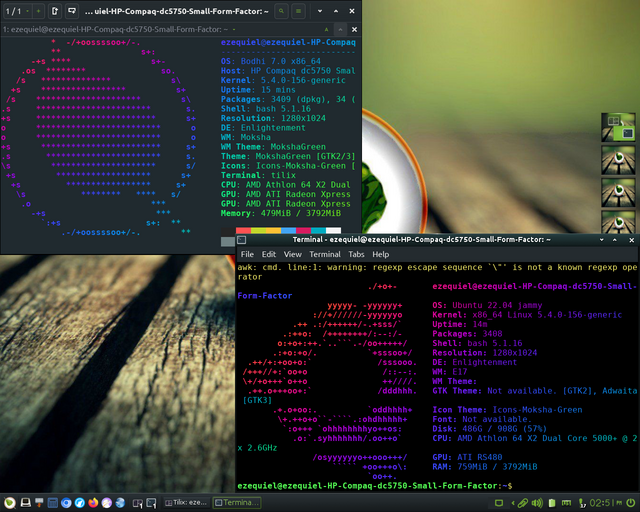Add a new Tilix session with plus button
The width and height of the screenshot is (640, 512).
[x=38, y=11]
